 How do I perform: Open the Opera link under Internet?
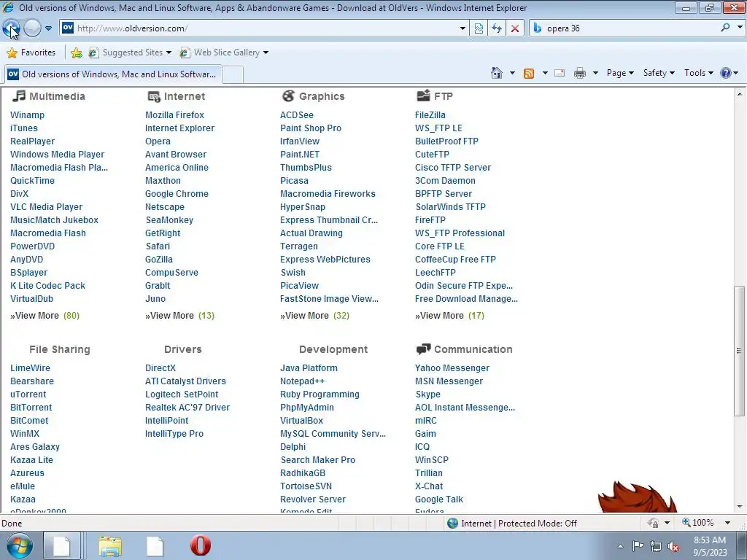(158, 141)
